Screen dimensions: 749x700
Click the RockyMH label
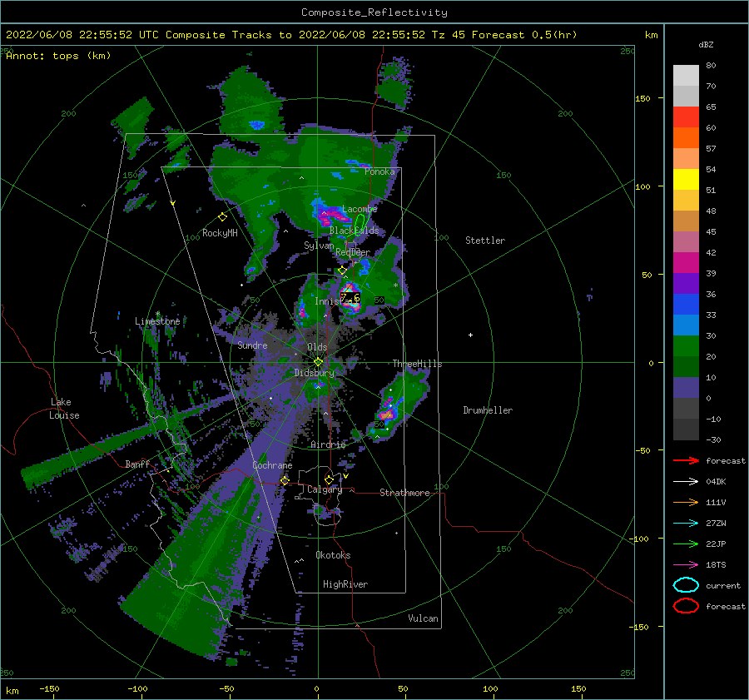pyautogui.click(x=220, y=233)
